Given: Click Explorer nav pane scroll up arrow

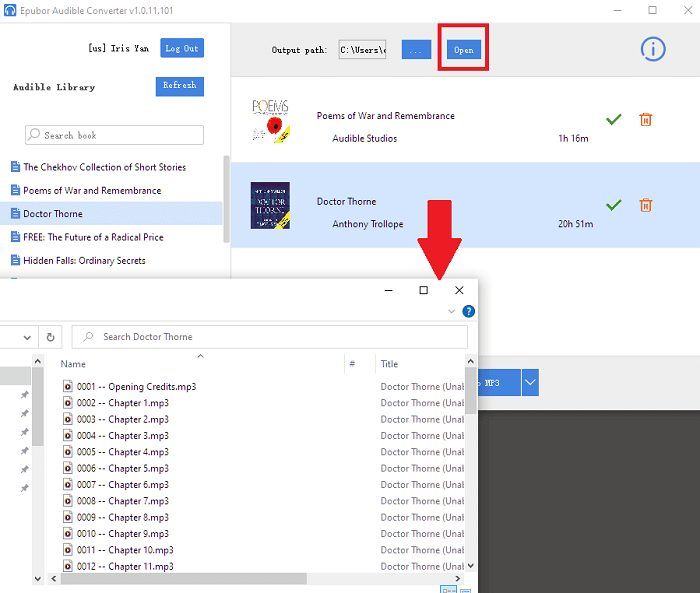Looking at the screenshot, I should [38, 361].
